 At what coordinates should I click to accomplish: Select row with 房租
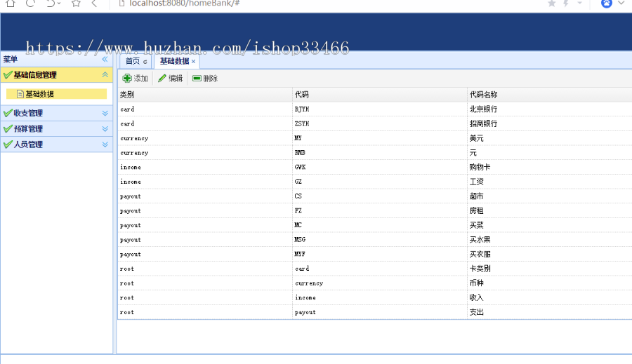375,210
